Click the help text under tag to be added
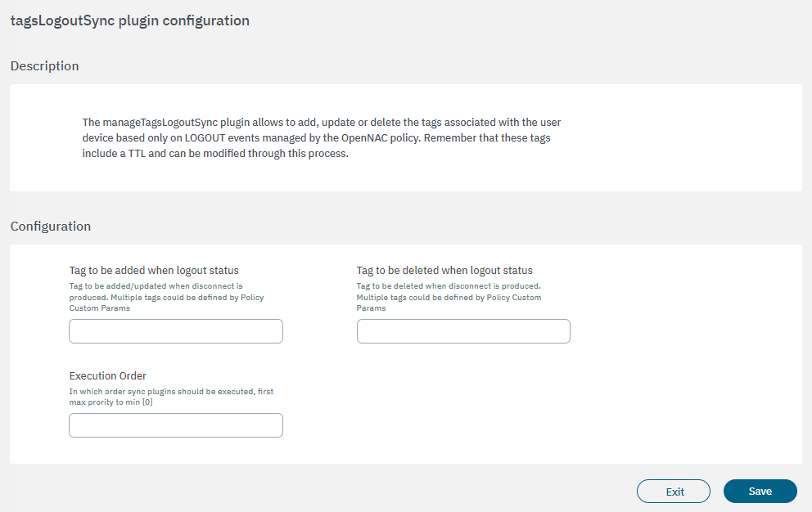This screenshot has height=512, width=812. pos(166,297)
